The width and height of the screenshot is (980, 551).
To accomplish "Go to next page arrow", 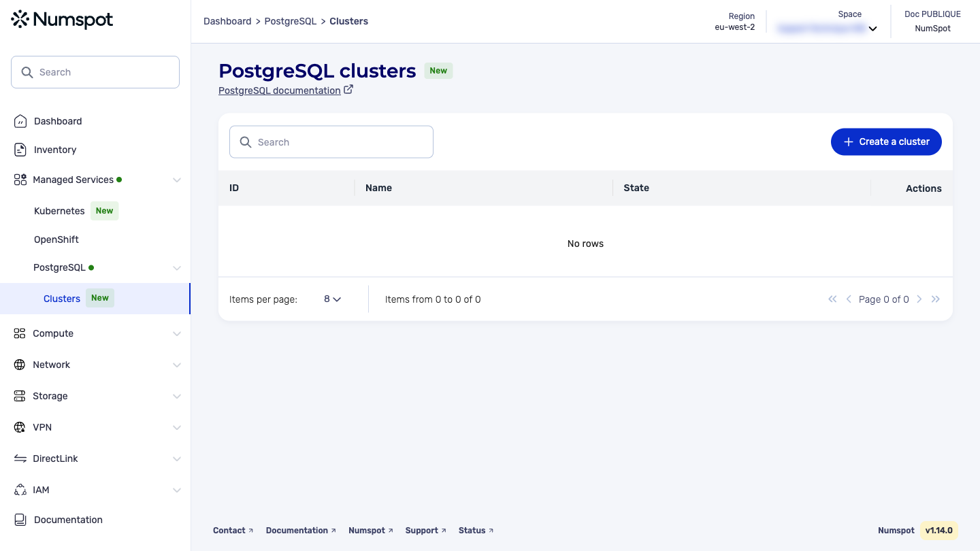I will pos(919,299).
